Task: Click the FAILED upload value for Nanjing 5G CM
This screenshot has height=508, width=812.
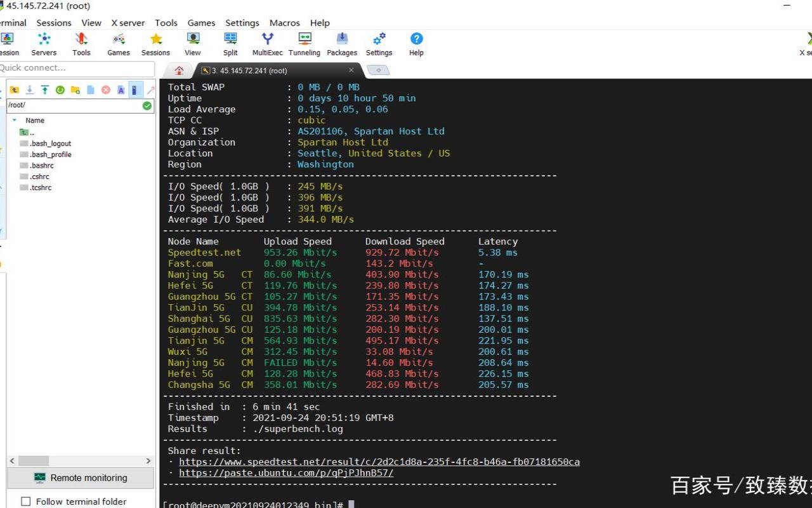Action: [x=280, y=363]
